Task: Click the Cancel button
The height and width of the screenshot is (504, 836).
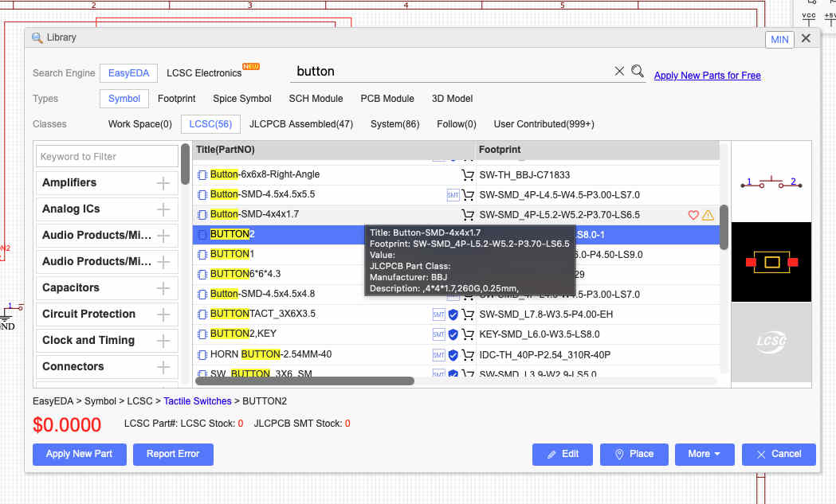Action: (779, 454)
